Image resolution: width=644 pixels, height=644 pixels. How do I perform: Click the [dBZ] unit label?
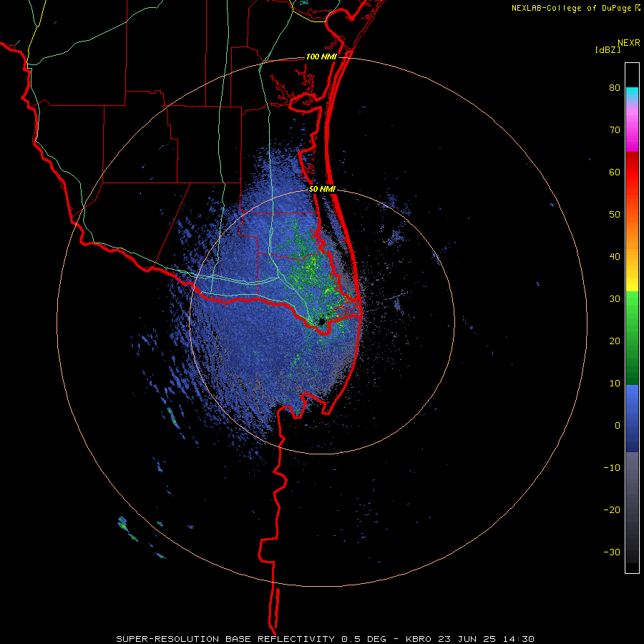pyautogui.click(x=608, y=49)
